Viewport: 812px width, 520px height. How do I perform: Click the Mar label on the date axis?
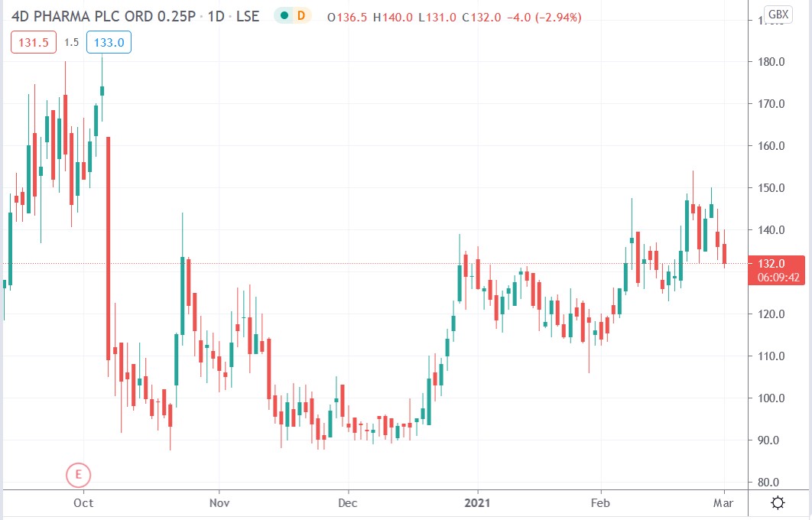pyautogui.click(x=724, y=503)
